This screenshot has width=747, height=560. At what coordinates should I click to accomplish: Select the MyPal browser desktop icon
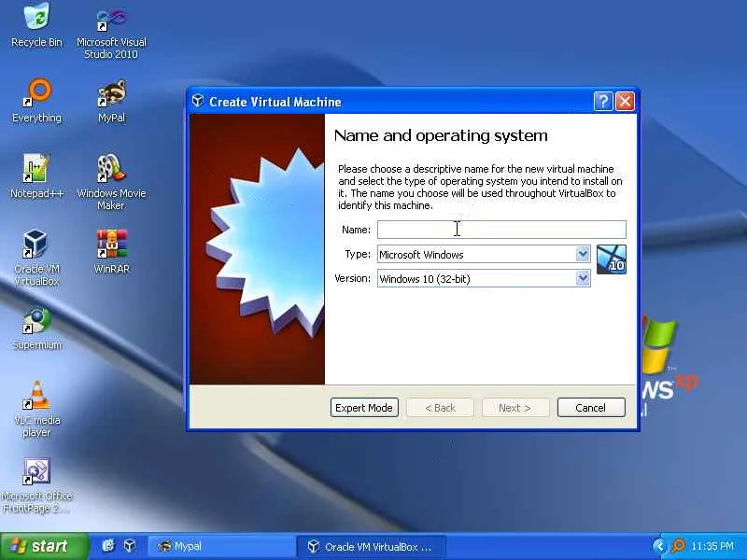(x=111, y=101)
